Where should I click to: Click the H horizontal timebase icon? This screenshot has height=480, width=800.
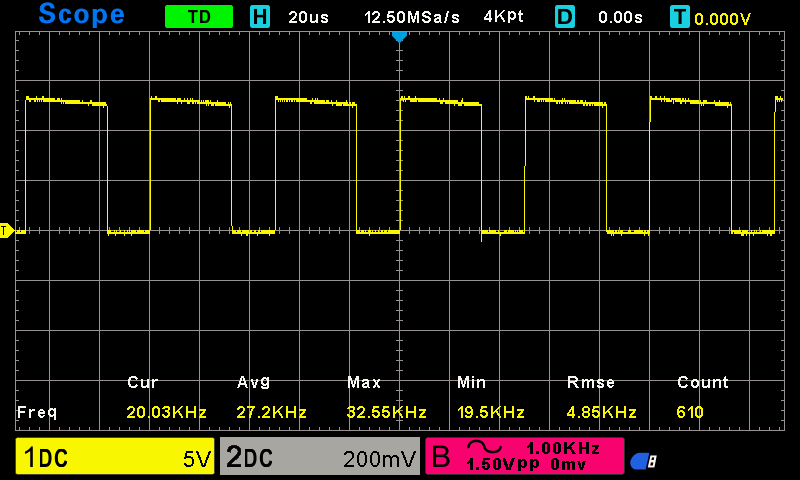[x=260, y=17]
